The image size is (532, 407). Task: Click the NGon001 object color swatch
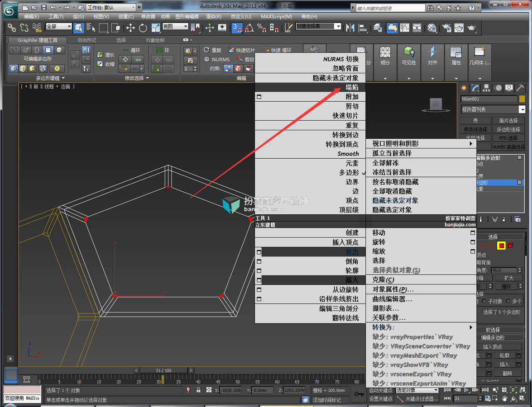tap(522, 99)
